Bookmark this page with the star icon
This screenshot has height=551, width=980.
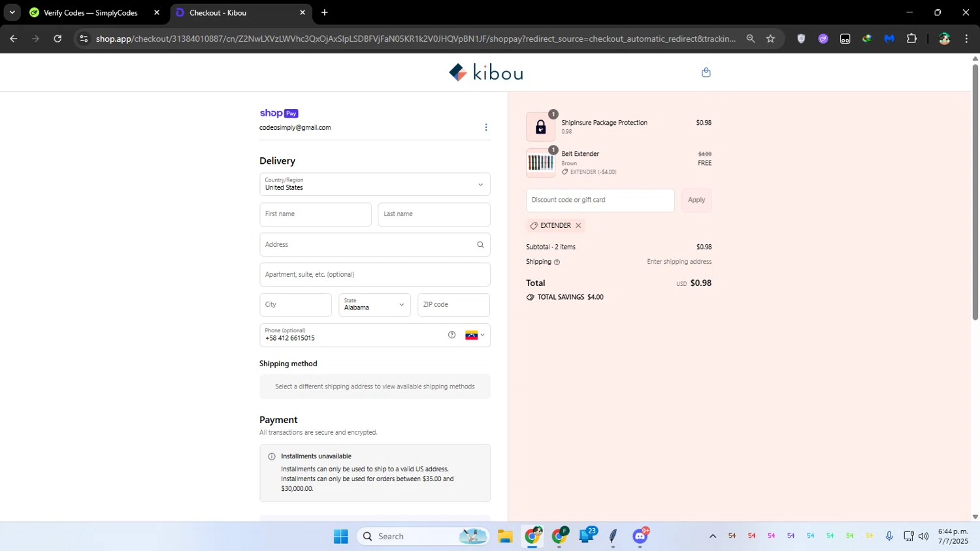tap(770, 39)
